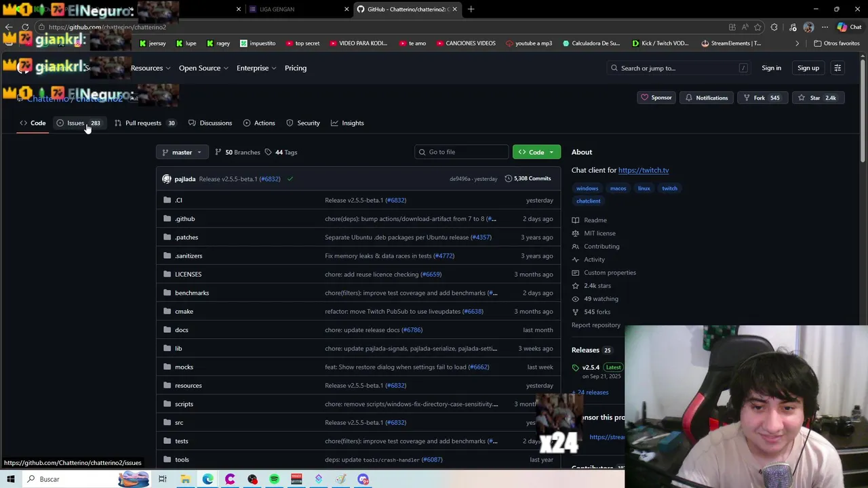
Task: Open the .CI folder
Action: [178, 200]
